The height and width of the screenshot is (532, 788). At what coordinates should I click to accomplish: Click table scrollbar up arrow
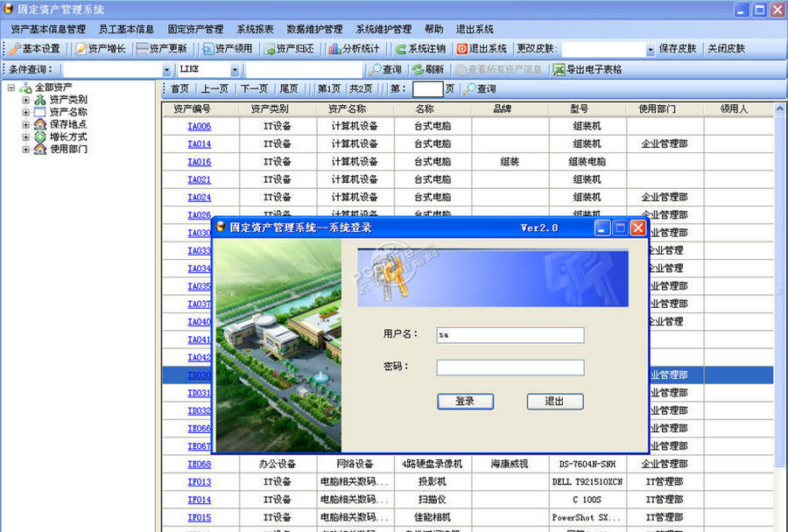click(x=779, y=108)
